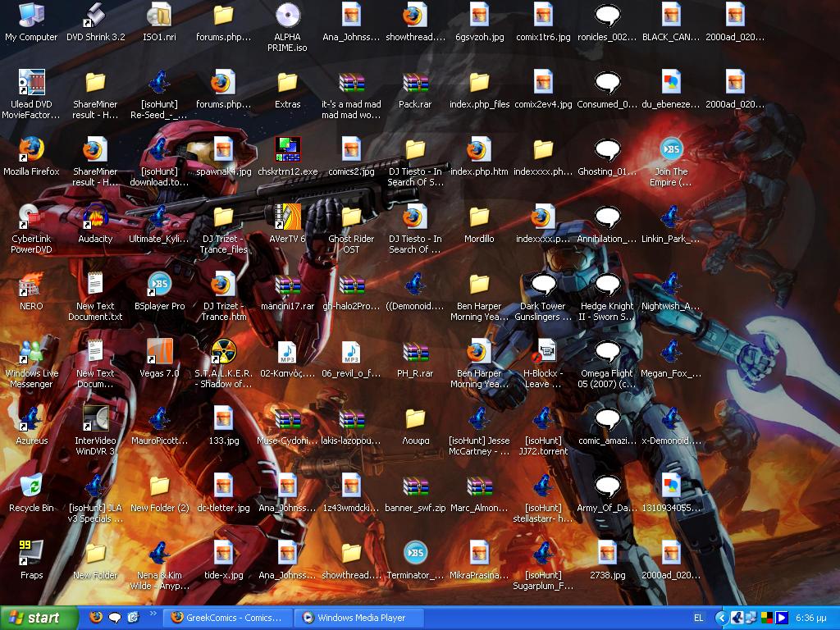Launch Firefox from the Quick Launch bar
Image resolution: width=840 pixels, height=630 pixels.
pyautogui.click(x=96, y=617)
